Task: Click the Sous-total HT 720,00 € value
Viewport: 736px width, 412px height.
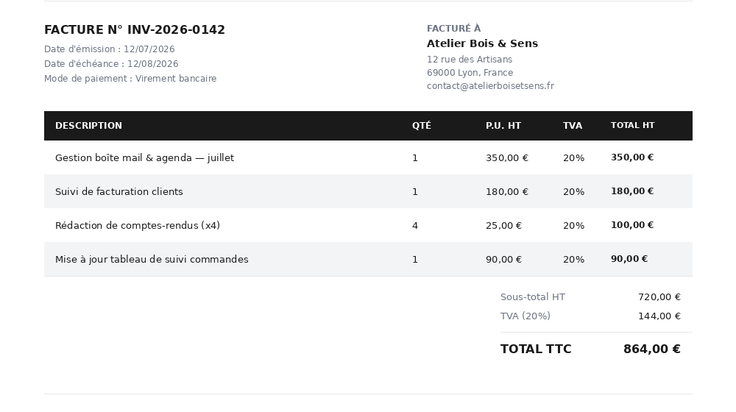Action: (x=659, y=297)
